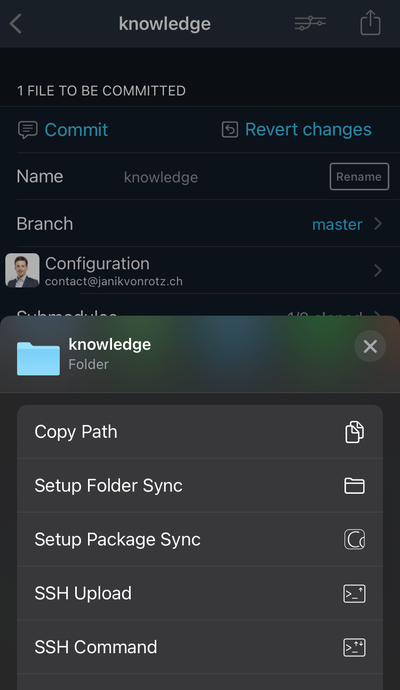Open the Configuration row chevron
The width and height of the screenshot is (400, 690).
[x=378, y=270]
